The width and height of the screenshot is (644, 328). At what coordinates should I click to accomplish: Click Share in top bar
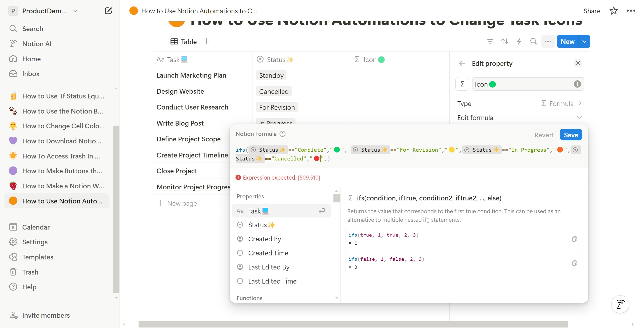(x=592, y=11)
